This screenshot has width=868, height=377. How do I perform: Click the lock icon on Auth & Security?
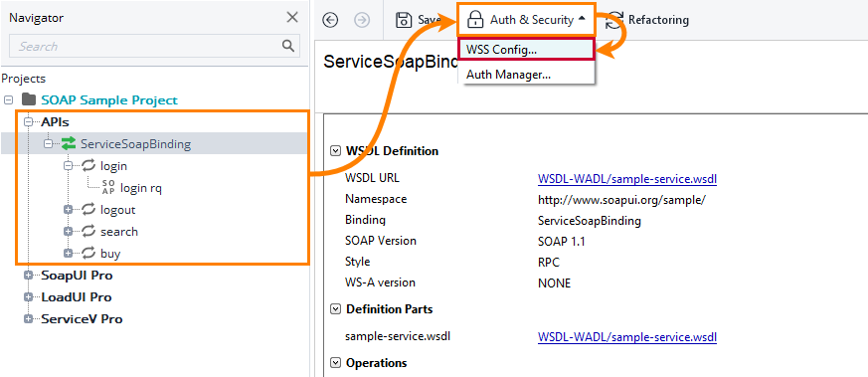475,19
